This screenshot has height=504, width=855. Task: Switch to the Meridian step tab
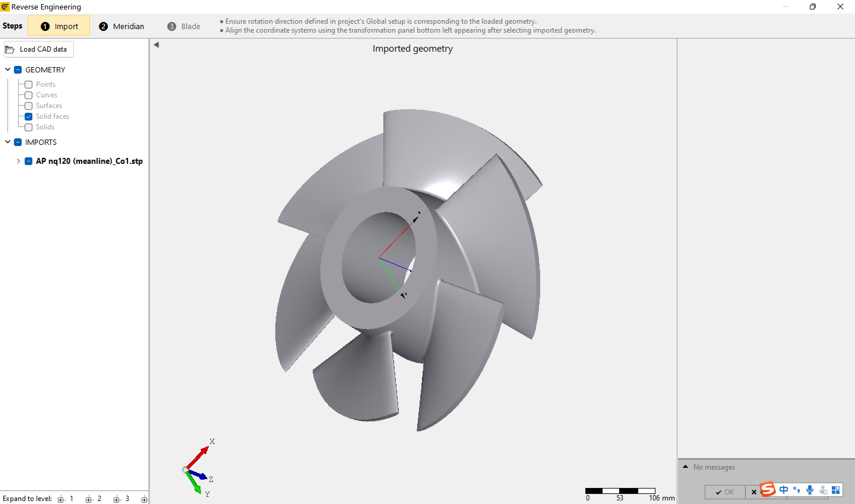coord(121,26)
